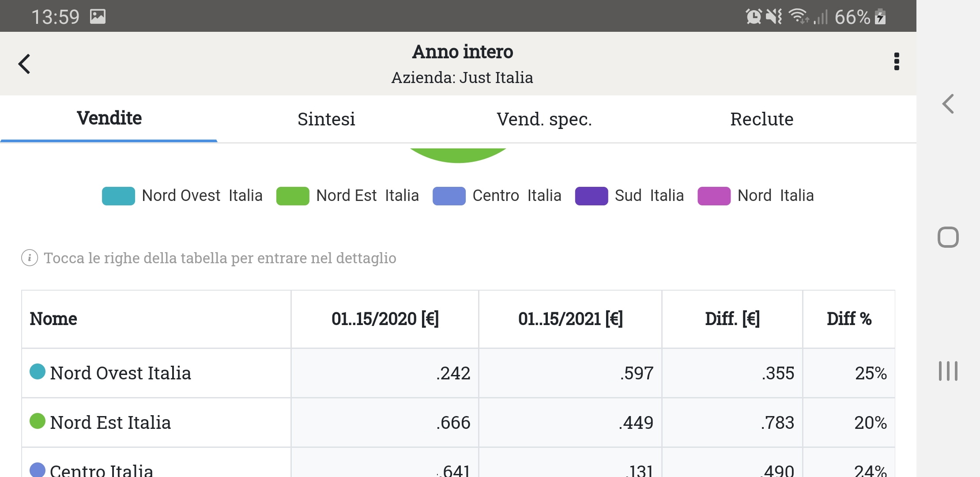Switch to the Reclute tab
980x477 pixels.
(761, 119)
